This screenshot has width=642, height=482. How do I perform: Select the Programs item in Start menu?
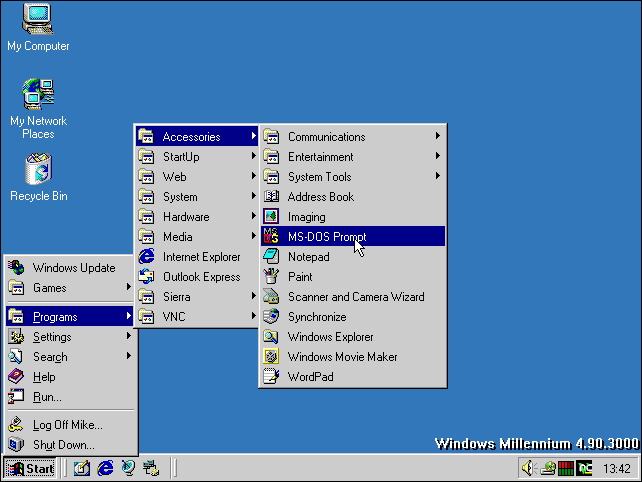click(70, 317)
